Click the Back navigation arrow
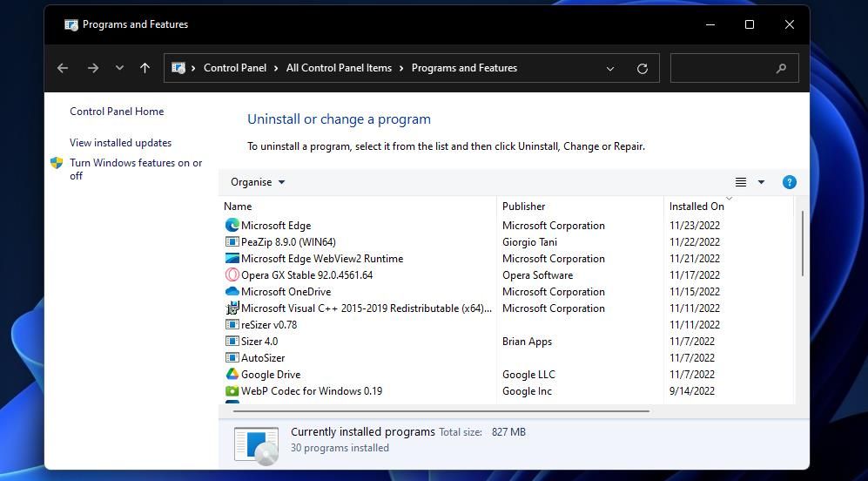Image resolution: width=868 pixels, height=481 pixels. click(x=63, y=68)
